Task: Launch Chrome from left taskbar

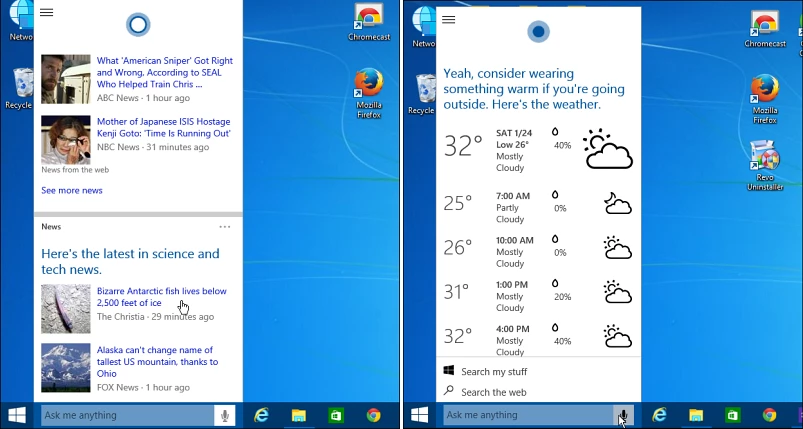Action: (x=373, y=415)
